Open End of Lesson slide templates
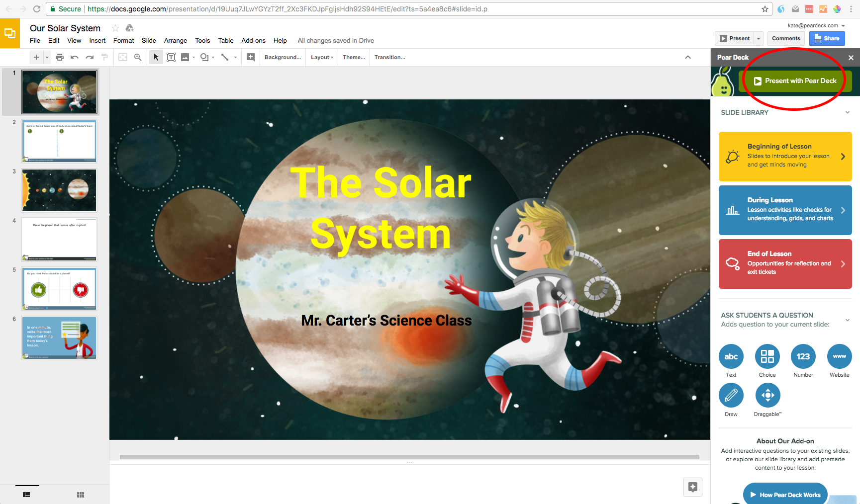Image resolution: width=860 pixels, height=504 pixels. [x=785, y=263]
